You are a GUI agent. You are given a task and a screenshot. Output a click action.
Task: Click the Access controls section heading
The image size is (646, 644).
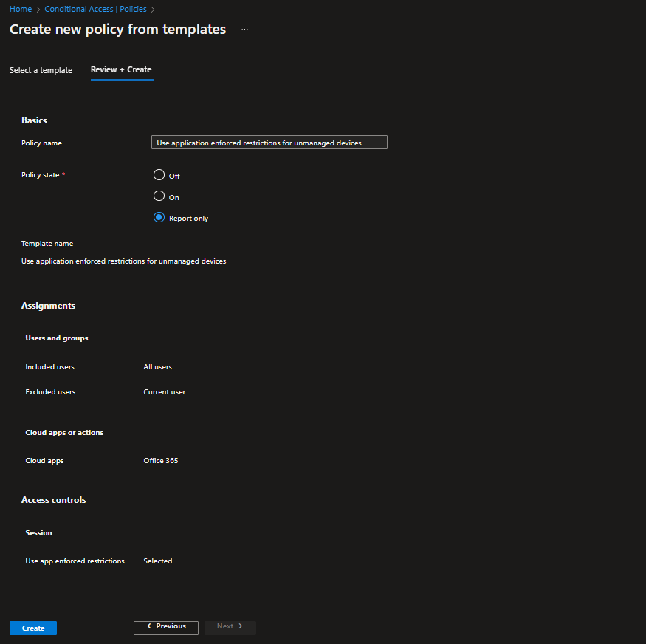53,500
